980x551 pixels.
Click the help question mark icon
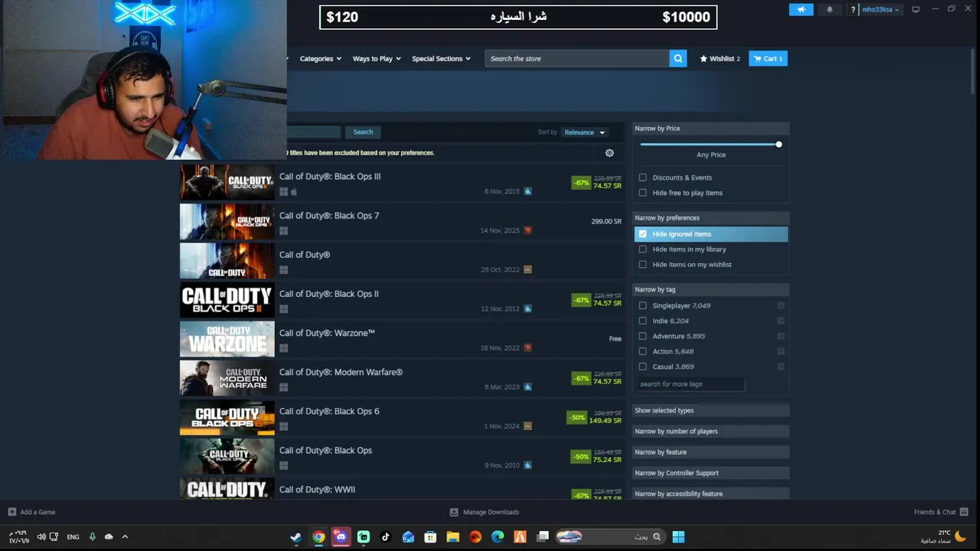pos(853,9)
